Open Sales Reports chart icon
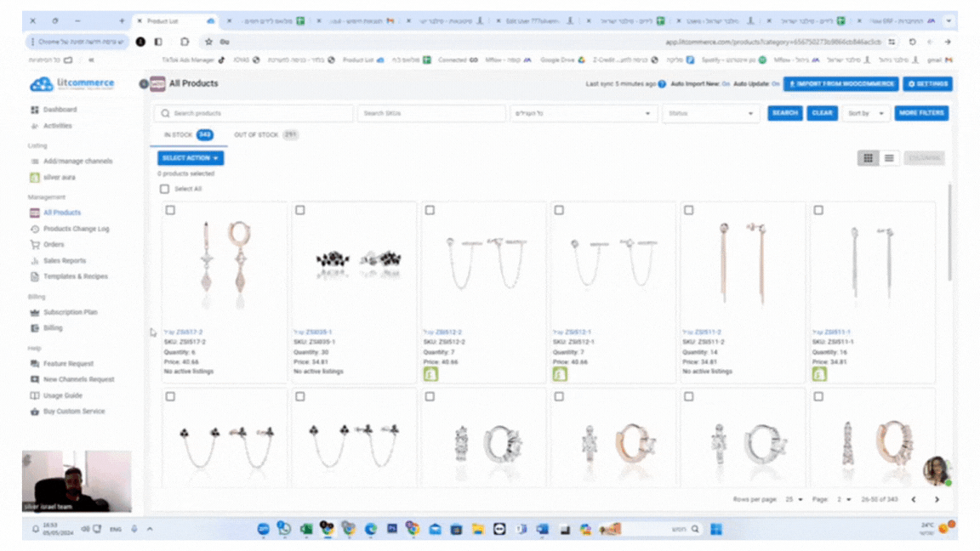Viewport: 980px width, 551px height. 35,261
